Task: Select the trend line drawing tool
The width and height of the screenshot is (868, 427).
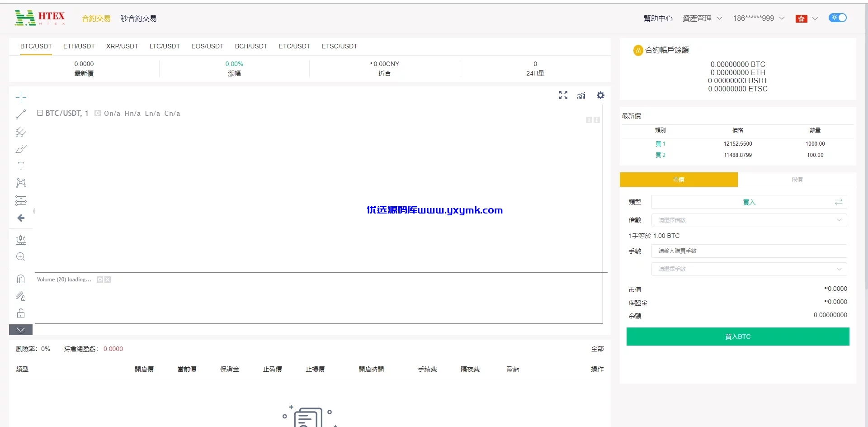Action: pyautogui.click(x=21, y=114)
